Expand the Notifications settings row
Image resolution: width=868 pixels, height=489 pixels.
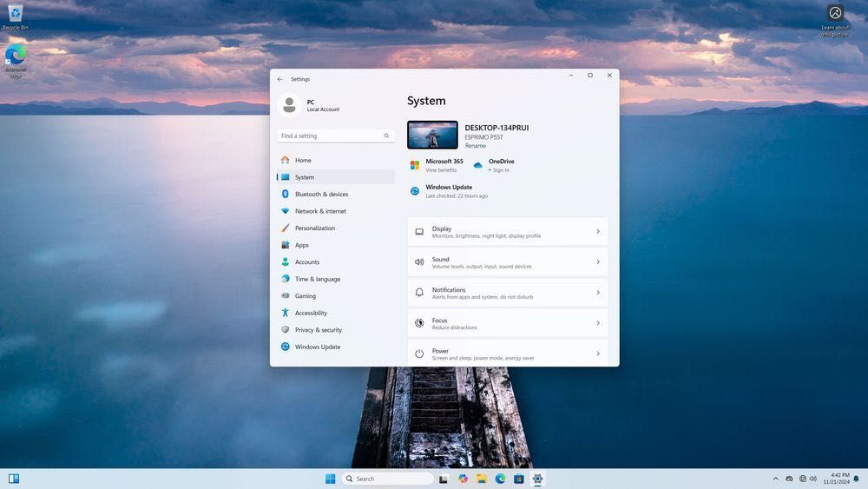[508, 293]
